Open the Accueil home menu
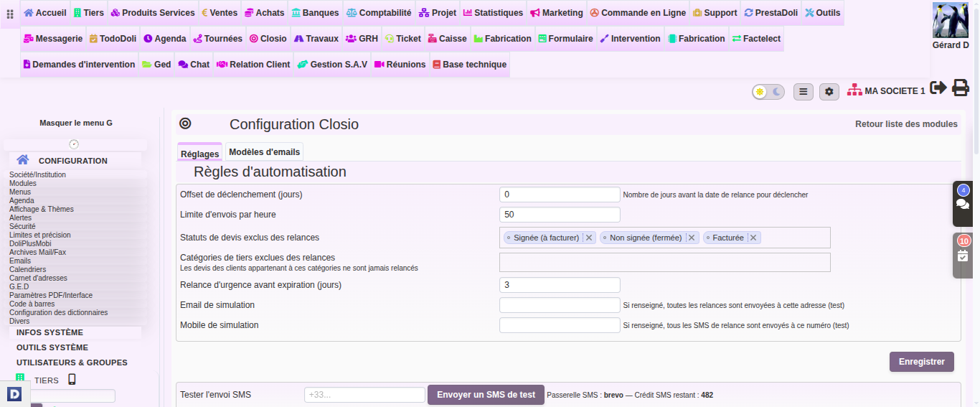980x407 pixels. (x=44, y=13)
